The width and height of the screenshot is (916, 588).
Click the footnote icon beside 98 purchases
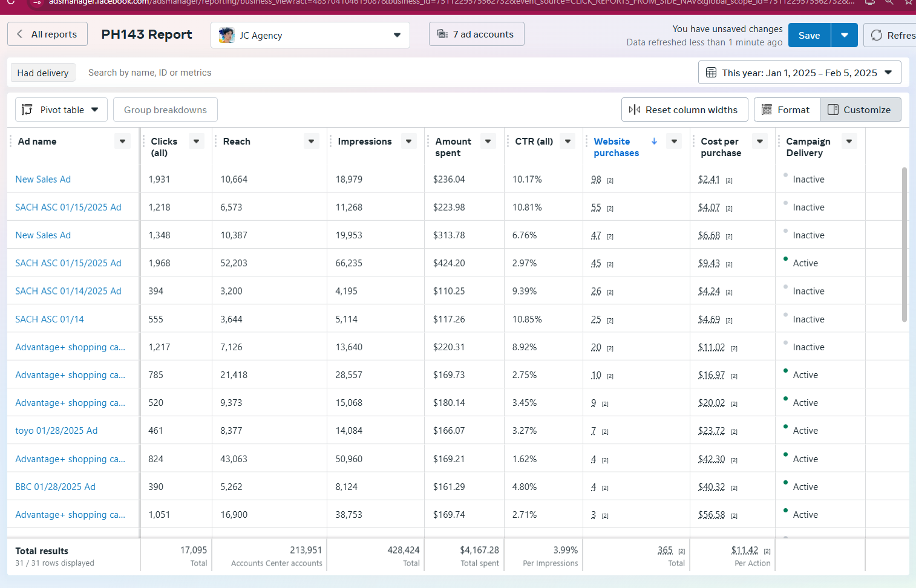pos(610,180)
